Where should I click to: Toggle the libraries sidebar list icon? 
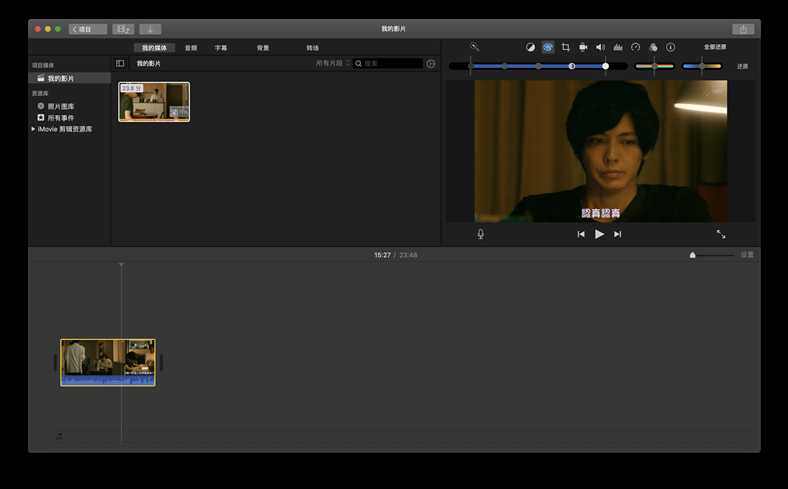[x=120, y=63]
